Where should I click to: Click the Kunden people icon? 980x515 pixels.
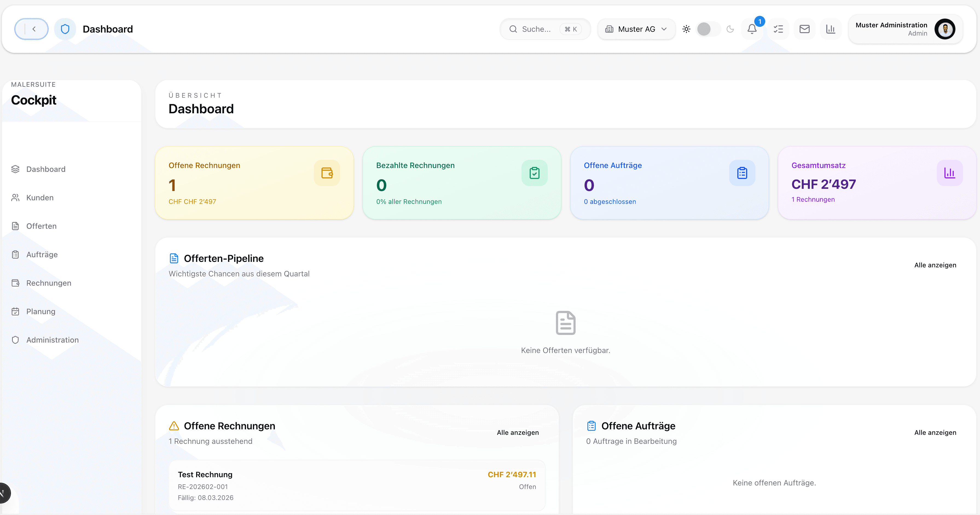15,198
